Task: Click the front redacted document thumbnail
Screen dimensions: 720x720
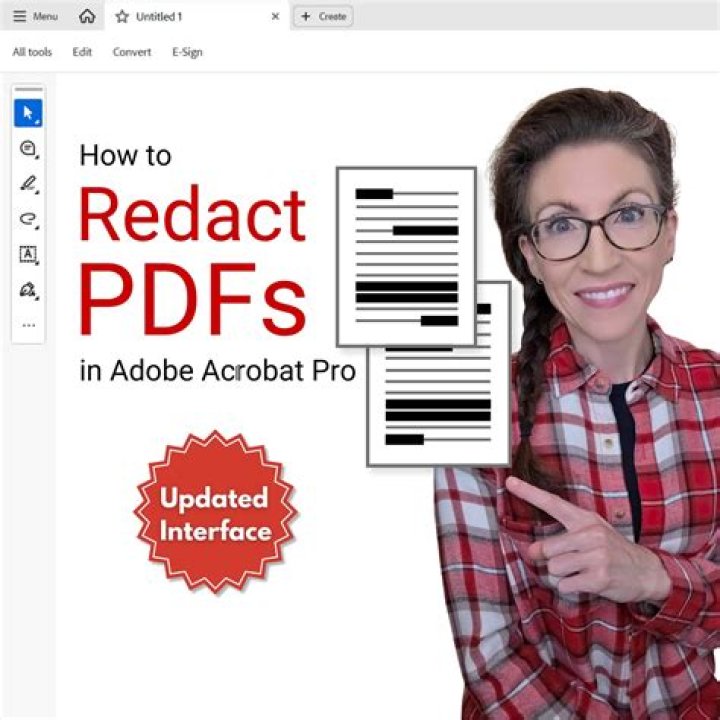Action: click(x=406, y=257)
